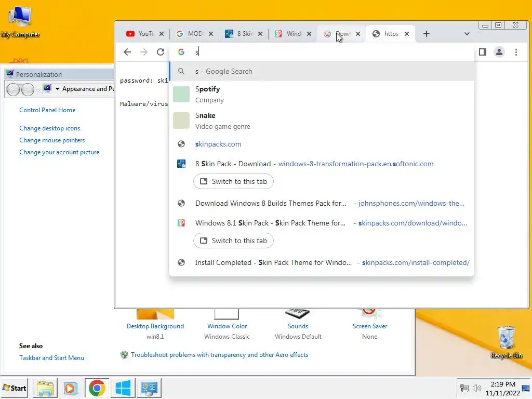Click Switch to this tab under Windows 8.1 Skin Pack
This screenshot has height=399, width=532.
233,241
